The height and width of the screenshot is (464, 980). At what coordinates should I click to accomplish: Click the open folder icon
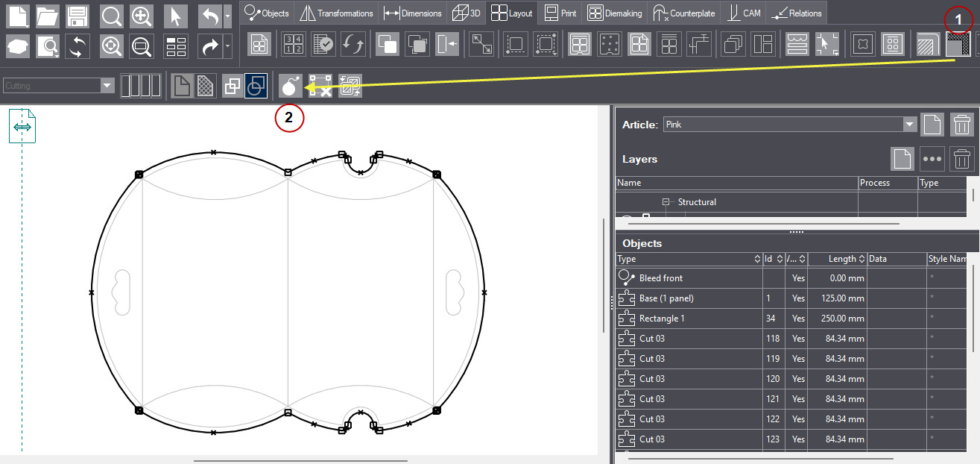tap(48, 16)
